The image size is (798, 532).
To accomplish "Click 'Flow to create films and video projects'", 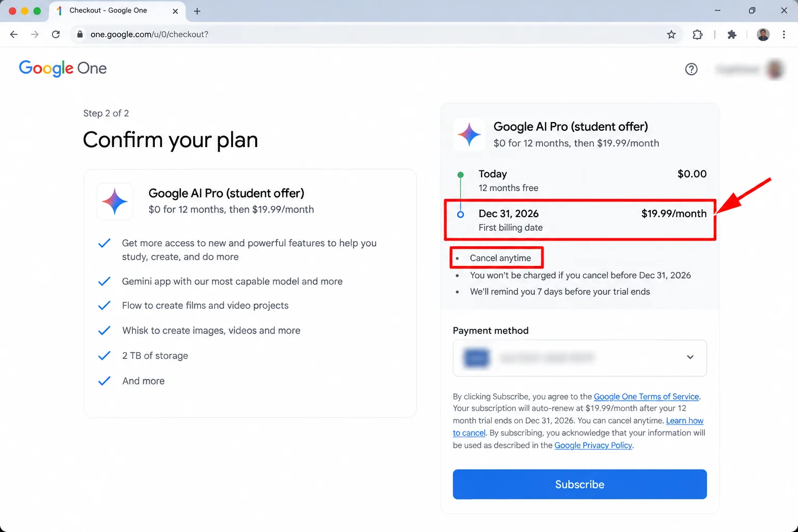I will [205, 305].
